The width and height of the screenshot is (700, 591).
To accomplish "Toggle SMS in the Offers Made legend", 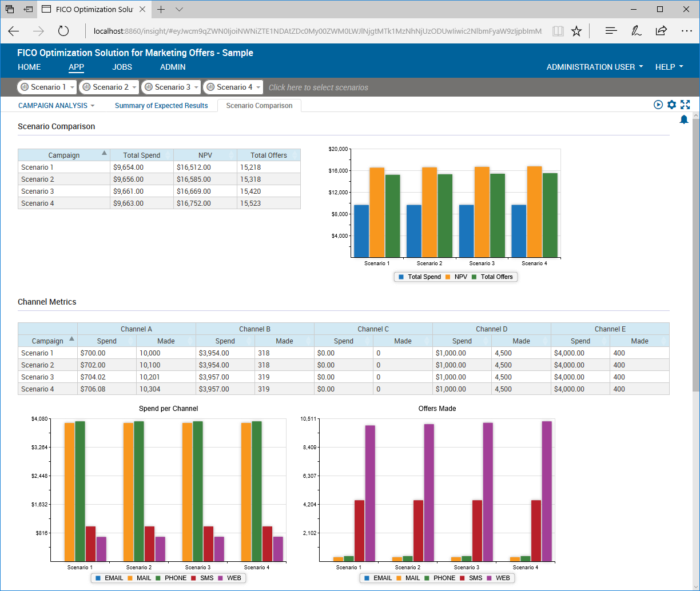I will (471, 578).
